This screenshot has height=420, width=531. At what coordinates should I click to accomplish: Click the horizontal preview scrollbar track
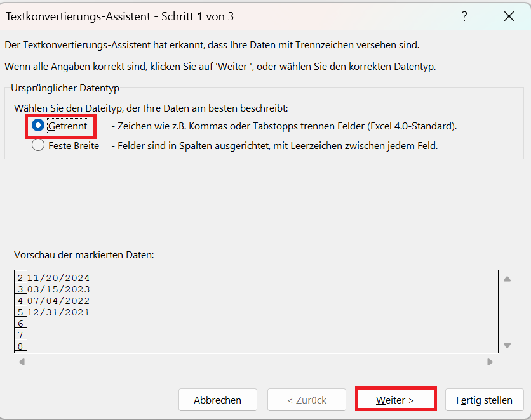(x=254, y=362)
